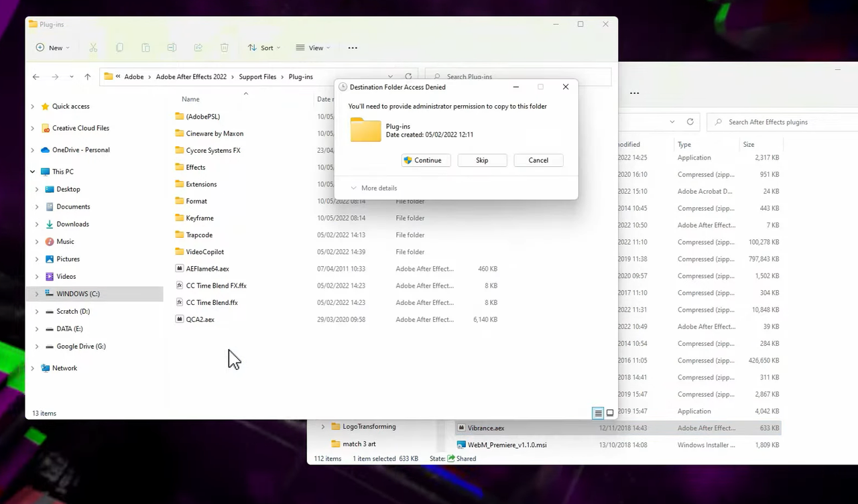
Task: Navigate to the Adobe breadcrumb folder
Action: pos(133,76)
